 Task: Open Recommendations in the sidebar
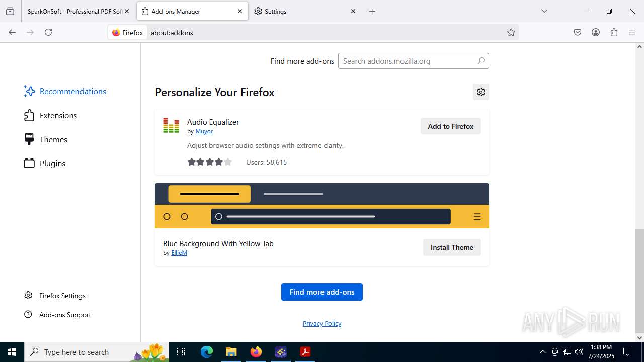pyautogui.click(x=65, y=91)
